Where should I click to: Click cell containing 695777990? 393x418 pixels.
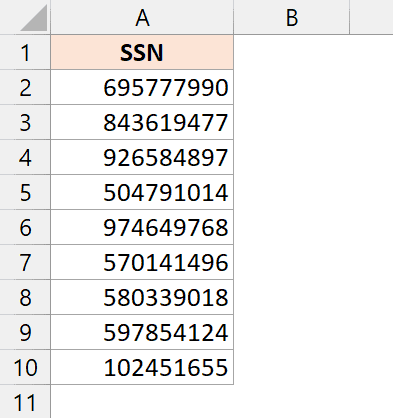(x=142, y=87)
